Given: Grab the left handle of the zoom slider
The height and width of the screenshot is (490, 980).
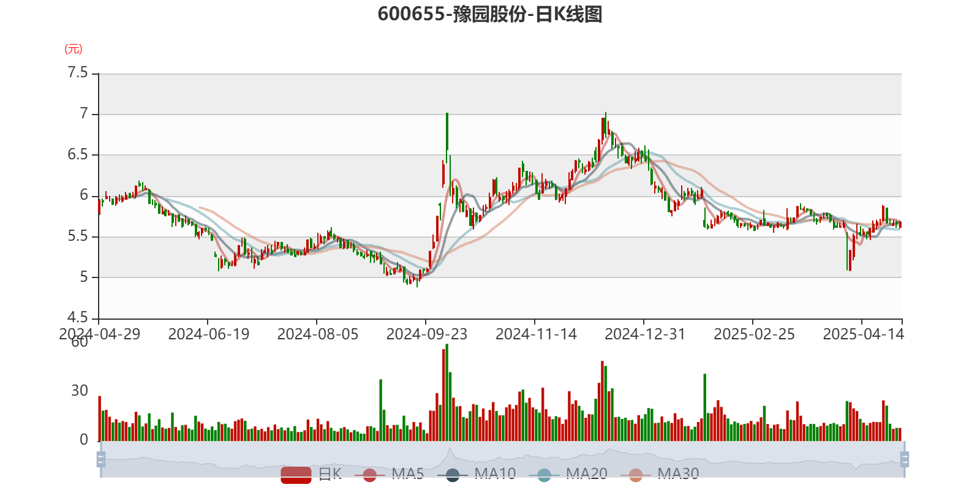Looking at the screenshot, I should [101, 459].
